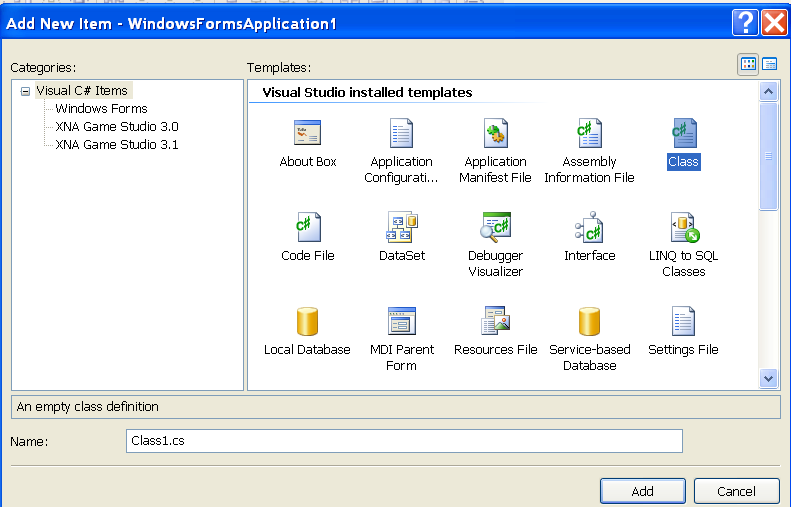Click inside the Name text field
791x507 pixels.
point(404,441)
